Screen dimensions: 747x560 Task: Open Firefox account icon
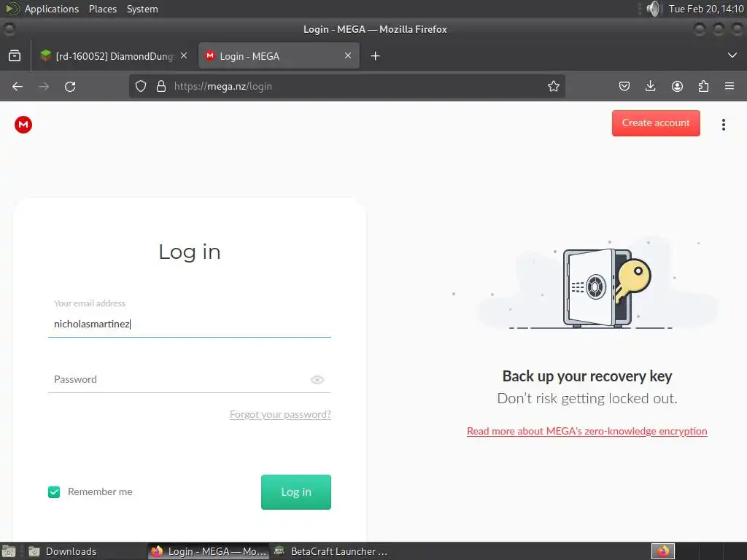677,86
